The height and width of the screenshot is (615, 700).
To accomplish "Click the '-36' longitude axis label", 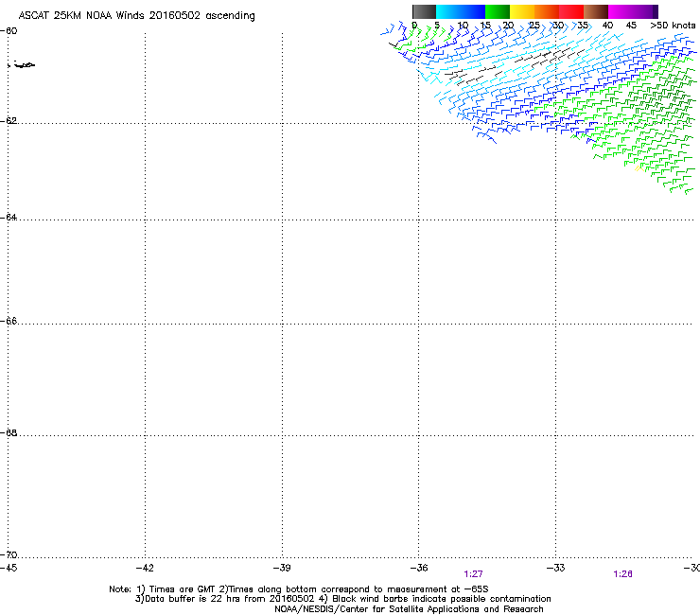I will 419,568.
